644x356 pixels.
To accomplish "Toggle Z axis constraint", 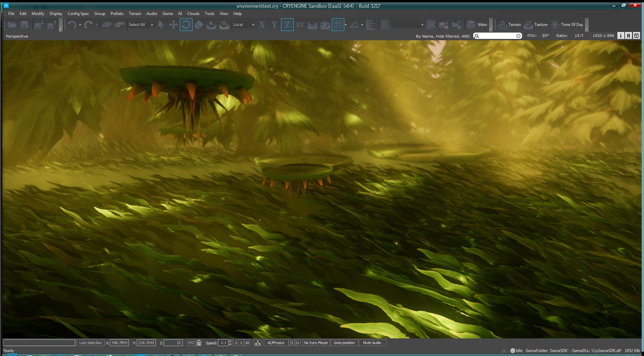I will point(287,25).
